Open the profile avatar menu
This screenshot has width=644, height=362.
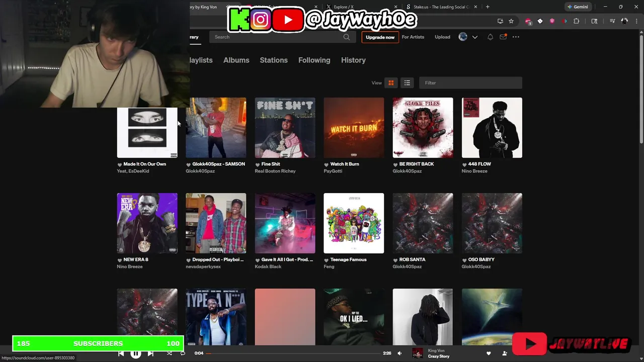[463, 37]
